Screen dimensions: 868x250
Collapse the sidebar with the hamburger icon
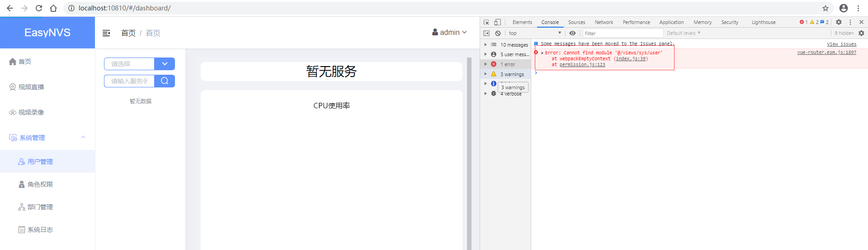pos(106,33)
